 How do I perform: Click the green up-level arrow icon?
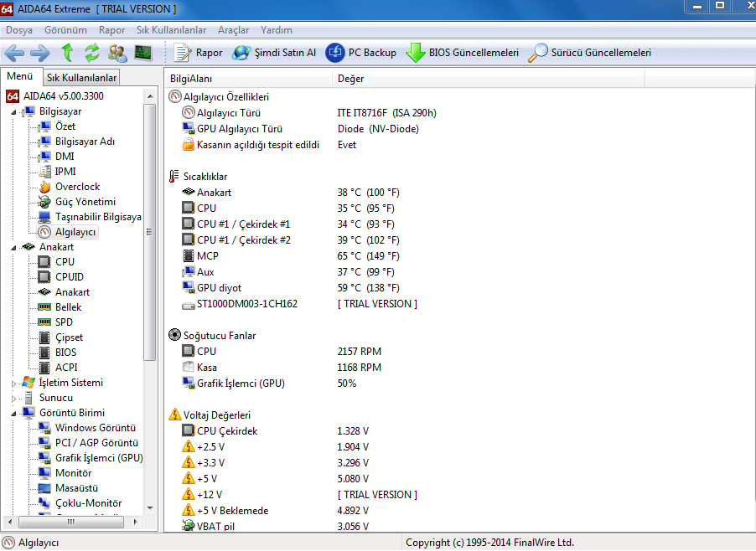(x=68, y=53)
